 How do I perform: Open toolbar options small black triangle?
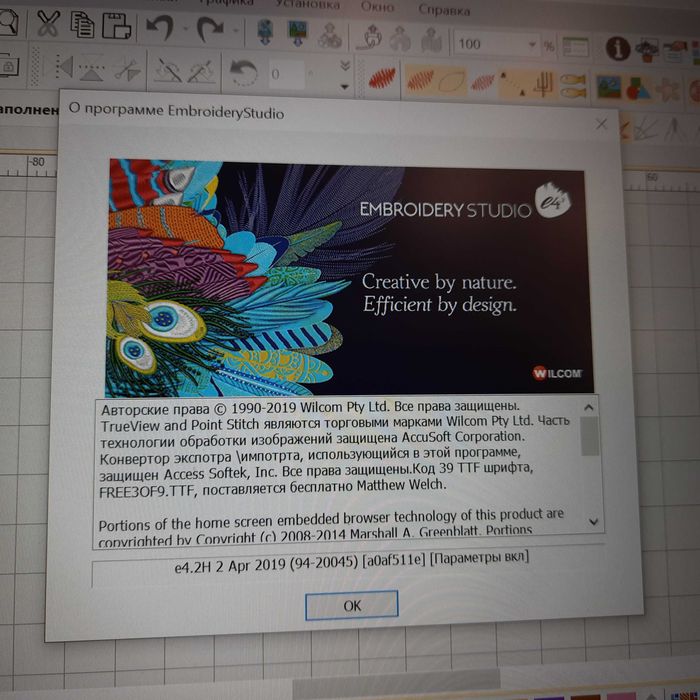[344, 86]
